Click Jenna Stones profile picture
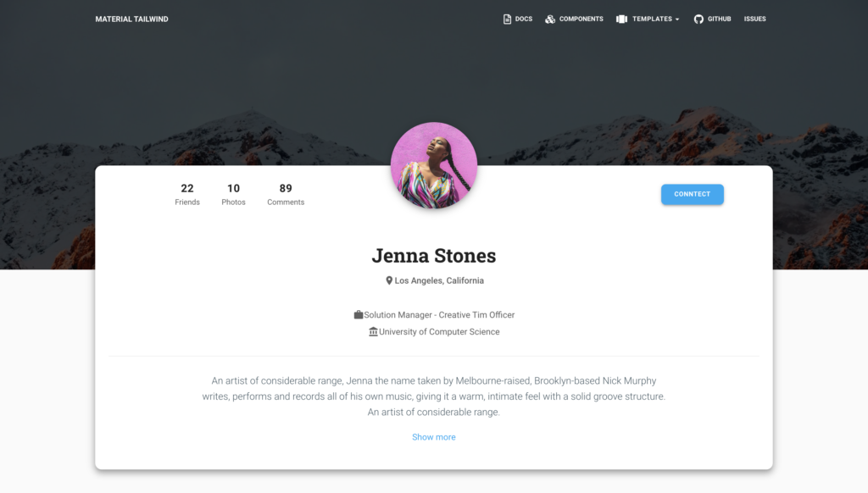This screenshot has width=868, height=493. pos(434,165)
